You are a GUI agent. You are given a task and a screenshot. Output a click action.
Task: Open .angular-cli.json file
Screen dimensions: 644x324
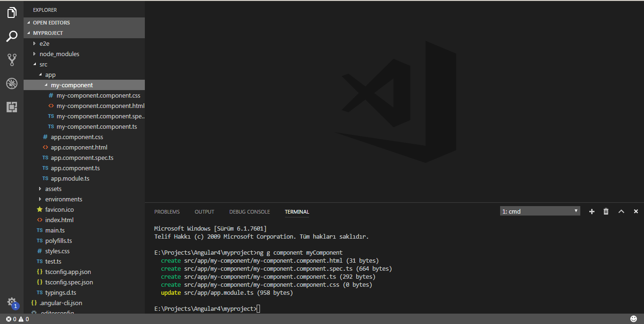pos(84,303)
